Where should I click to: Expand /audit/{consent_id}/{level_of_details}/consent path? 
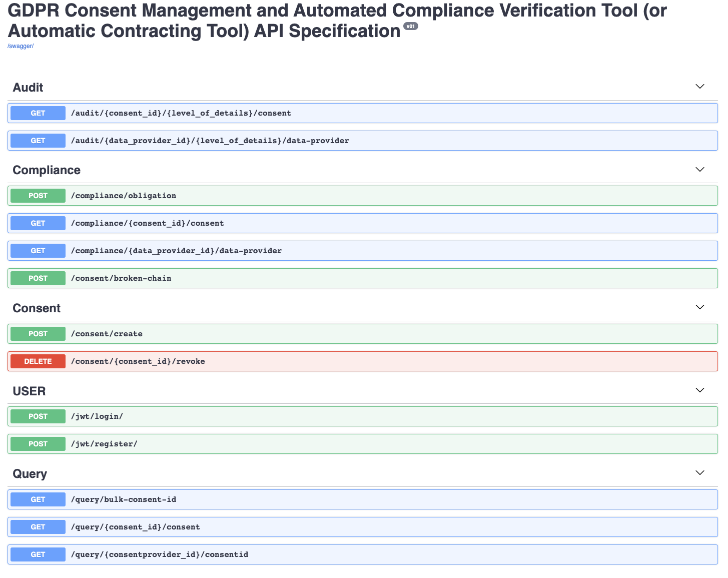(x=181, y=113)
